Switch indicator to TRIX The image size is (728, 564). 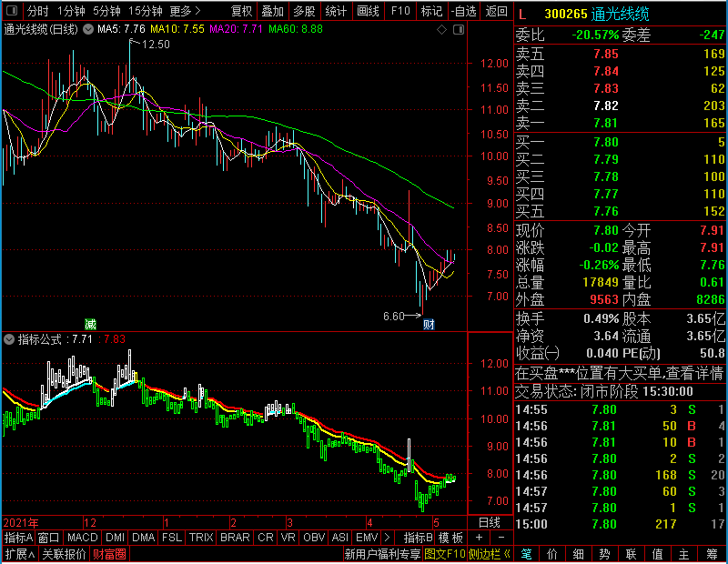[201, 538]
